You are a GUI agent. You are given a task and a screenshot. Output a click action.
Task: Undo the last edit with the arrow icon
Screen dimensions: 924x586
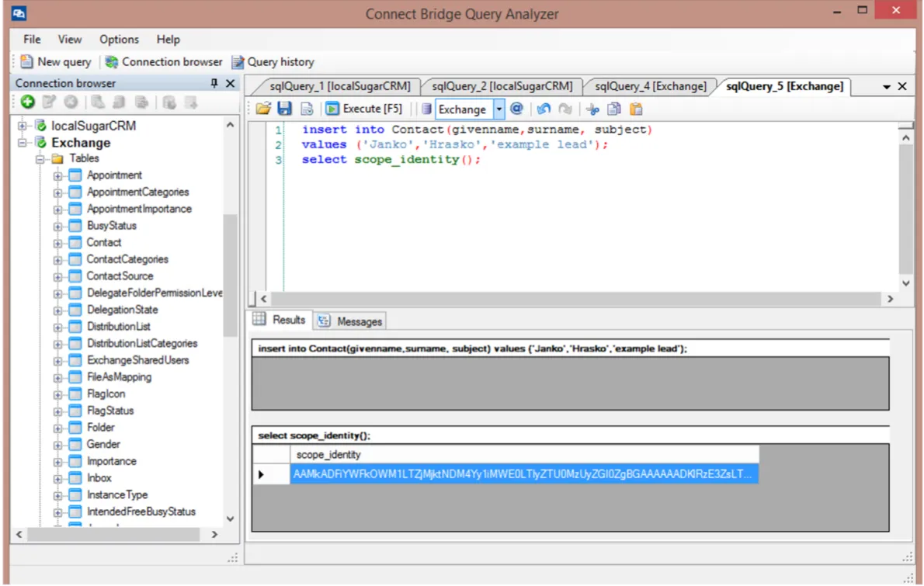coord(544,109)
